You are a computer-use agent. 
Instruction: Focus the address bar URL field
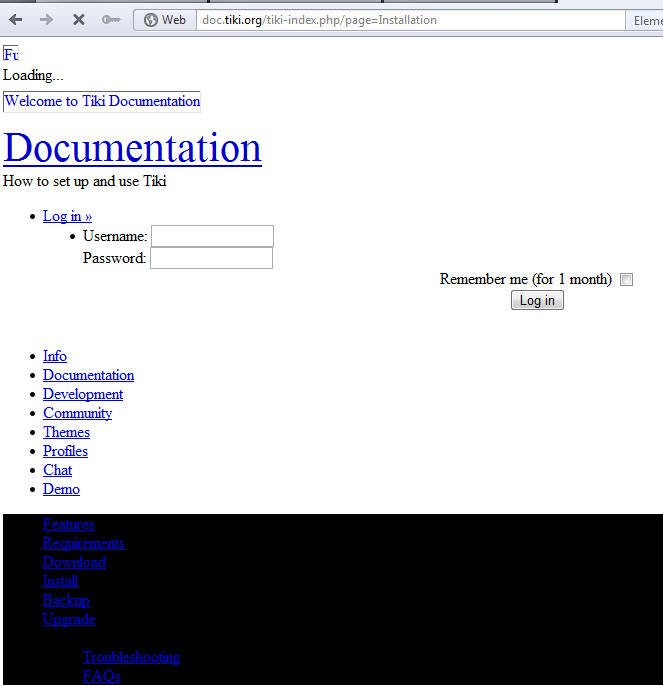click(410, 20)
